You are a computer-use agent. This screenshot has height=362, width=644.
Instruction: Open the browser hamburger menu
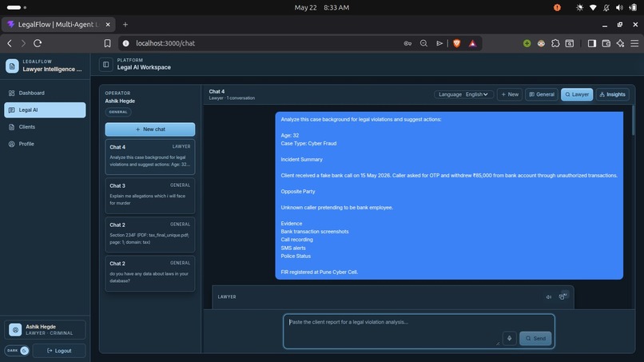(634, 43)
